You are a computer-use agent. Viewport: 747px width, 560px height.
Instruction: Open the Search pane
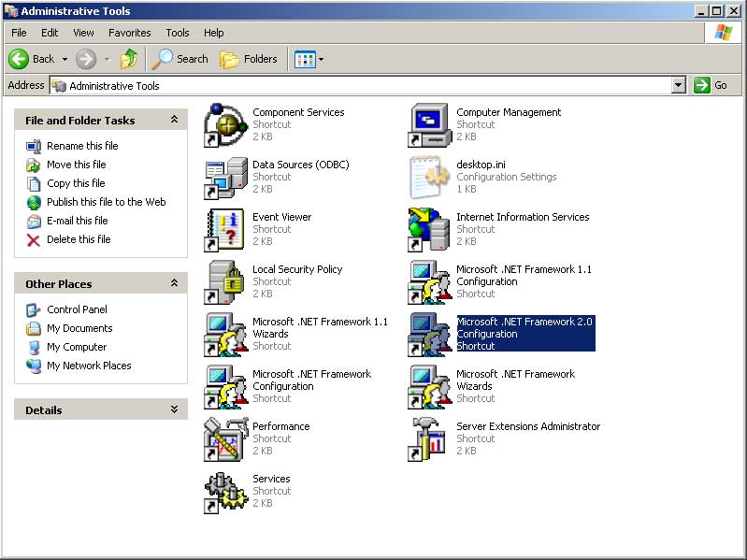pyautogui.click(x=180, y=59)
